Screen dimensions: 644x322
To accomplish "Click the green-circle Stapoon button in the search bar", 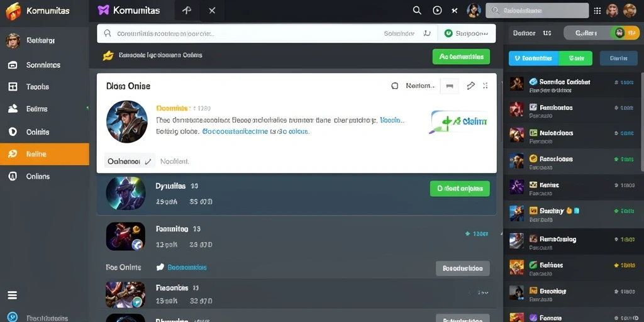I will (x=467, y=34).
